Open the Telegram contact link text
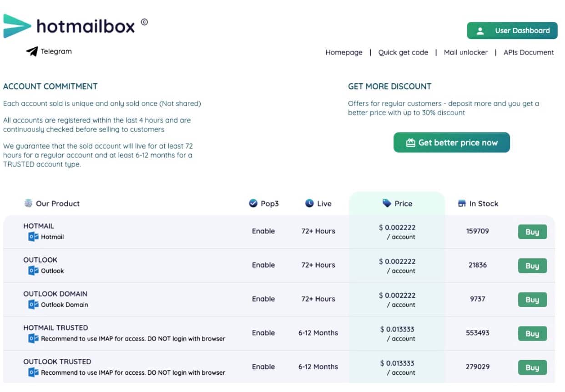 point(56,51)
